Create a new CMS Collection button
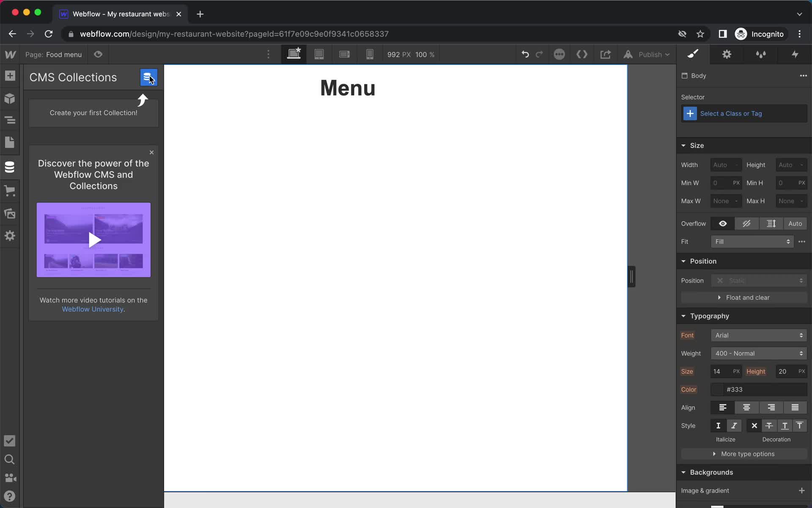812x508 pixels. pyautogui.click(x=148, y=77)
